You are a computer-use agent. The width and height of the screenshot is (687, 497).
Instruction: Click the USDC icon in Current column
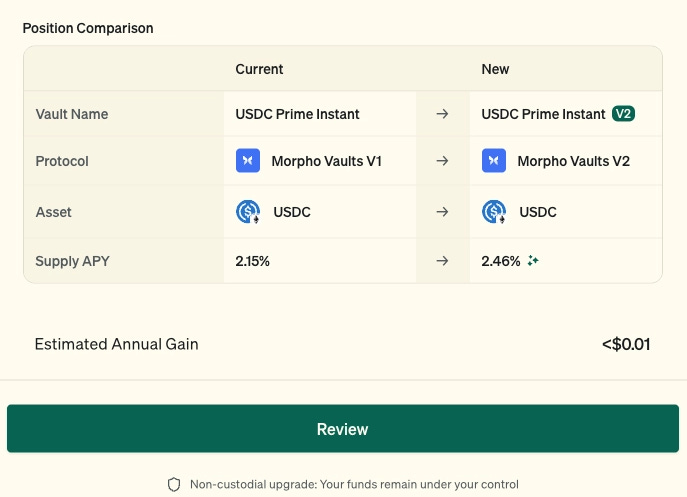click(x=248, y=212)
